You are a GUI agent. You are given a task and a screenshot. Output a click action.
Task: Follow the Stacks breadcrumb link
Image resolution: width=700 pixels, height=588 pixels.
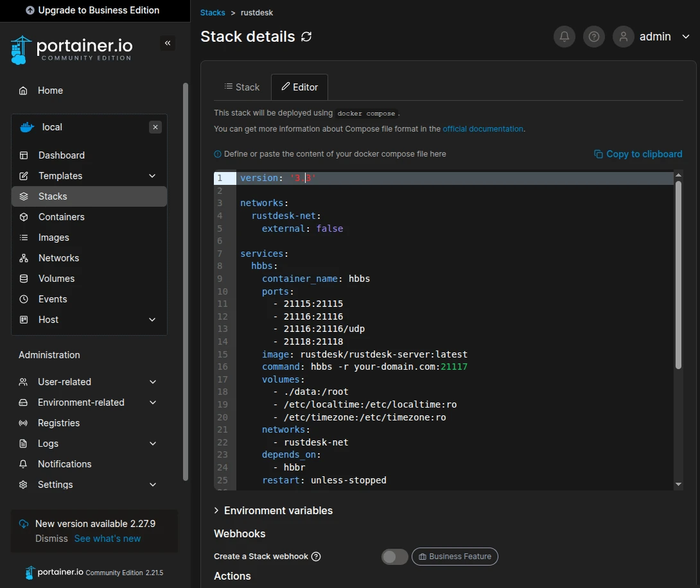tap(213, 12)
